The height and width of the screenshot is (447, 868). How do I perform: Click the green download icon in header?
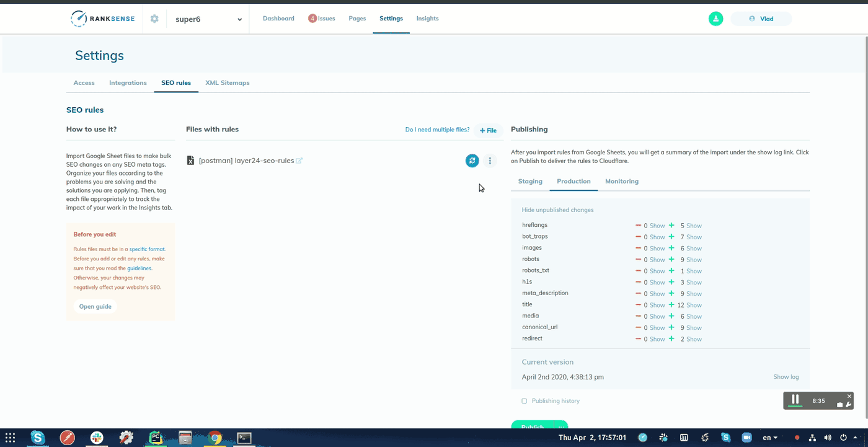[715, 19]
